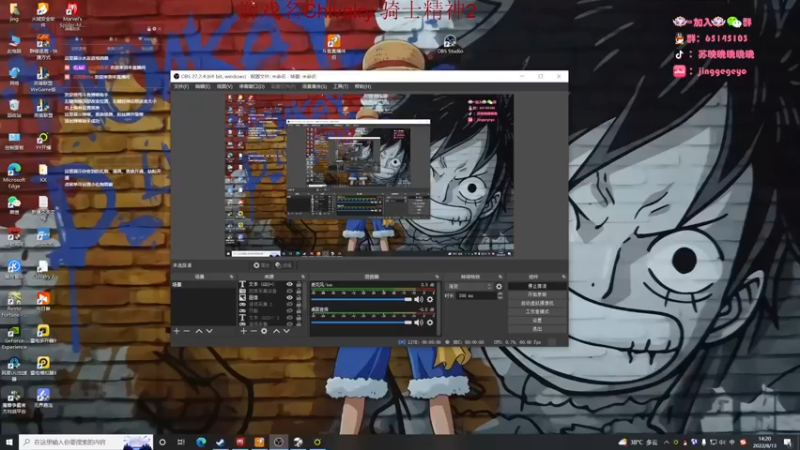The image size is (800, 450).
Task: Open Marvel's Spider-Man desktop shortcut
Action: click(x=71, y=14)
